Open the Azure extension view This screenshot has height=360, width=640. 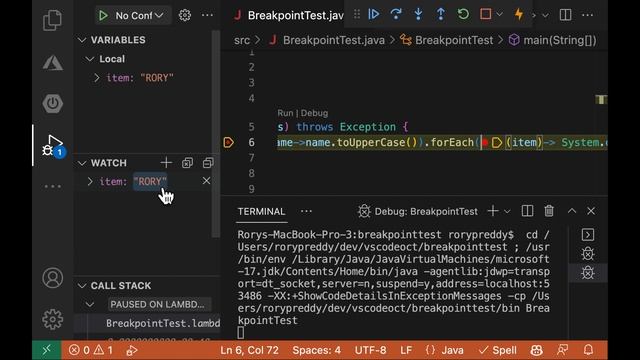click(x=53, y=63)
